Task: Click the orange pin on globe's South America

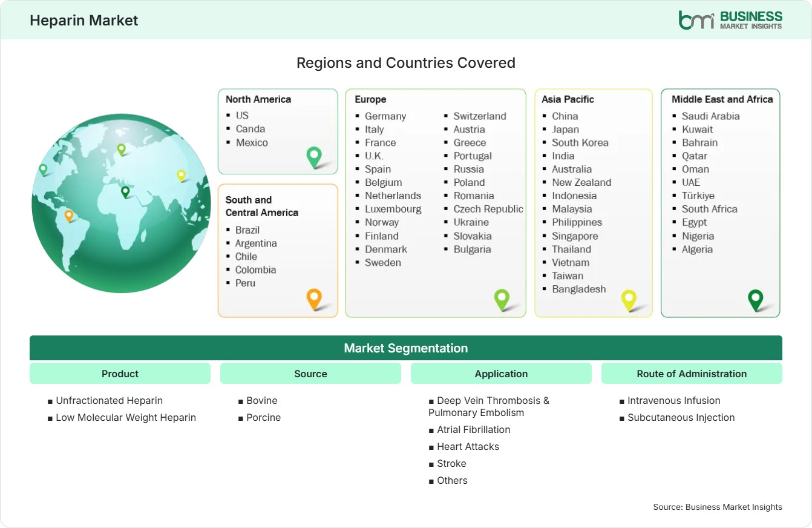Action: pyautogui.click(x=69, y=216)
